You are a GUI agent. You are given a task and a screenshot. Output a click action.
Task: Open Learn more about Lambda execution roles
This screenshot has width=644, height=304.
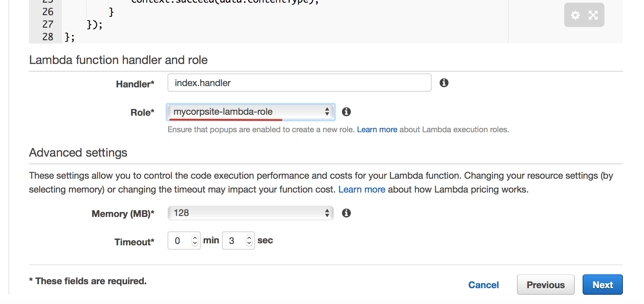click(377, 130)
